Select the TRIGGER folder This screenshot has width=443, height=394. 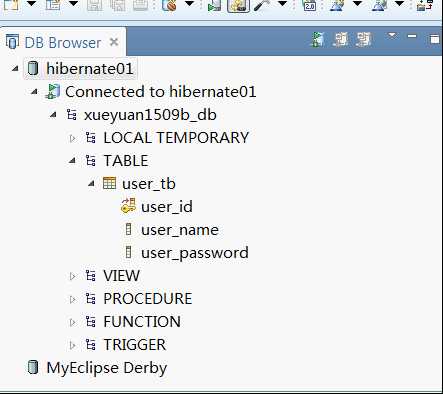[134, 345]
